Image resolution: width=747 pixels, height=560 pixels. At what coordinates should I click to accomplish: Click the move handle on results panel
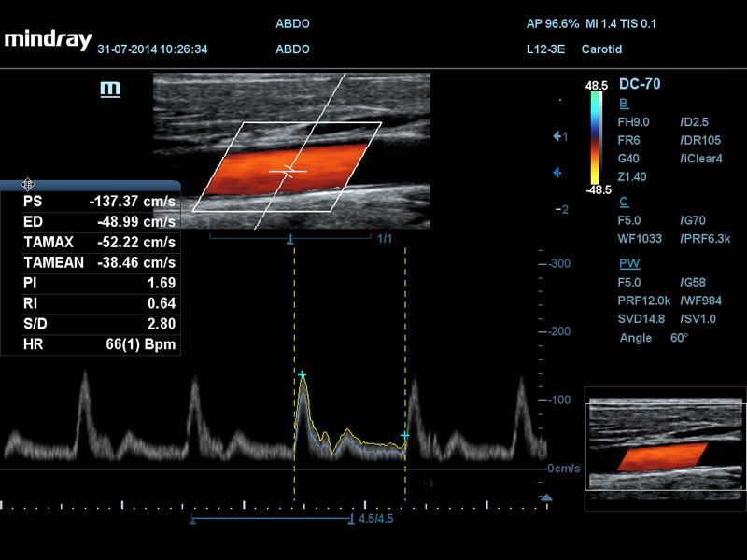click(x=28, y=184)
